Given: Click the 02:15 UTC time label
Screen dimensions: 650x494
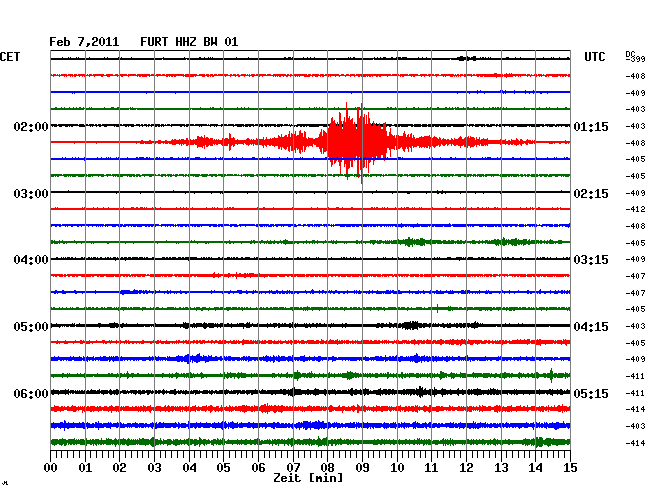Looking at the screenshot, I should [591, 194].
